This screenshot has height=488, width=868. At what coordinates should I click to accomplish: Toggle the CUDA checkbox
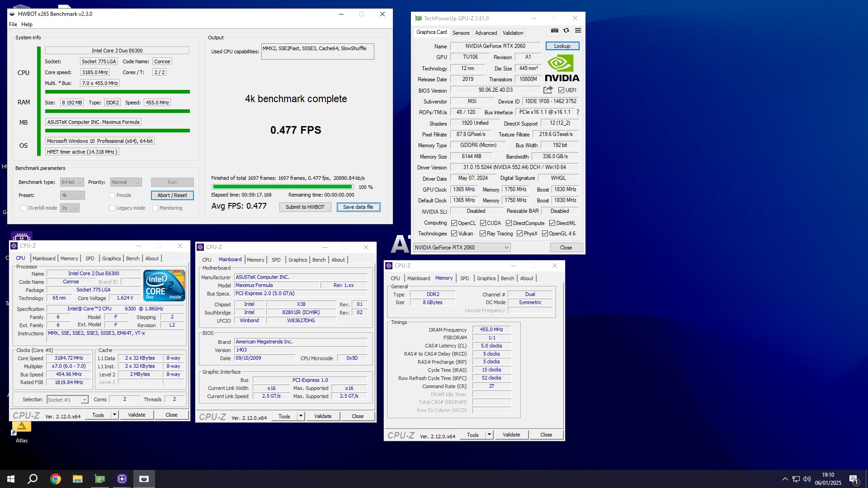[x=483, y=223]
